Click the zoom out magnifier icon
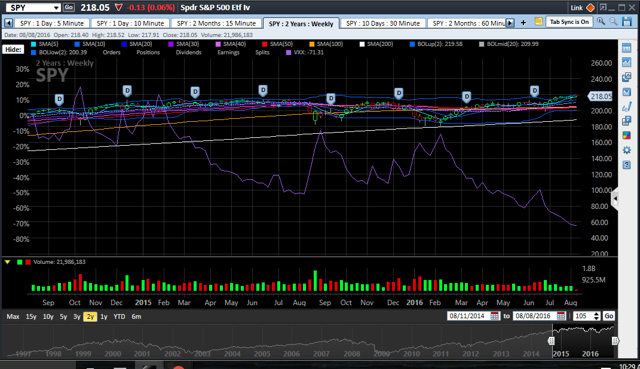Image resolution: width=640 pixels, height=369 pixels. coord(613,22)
